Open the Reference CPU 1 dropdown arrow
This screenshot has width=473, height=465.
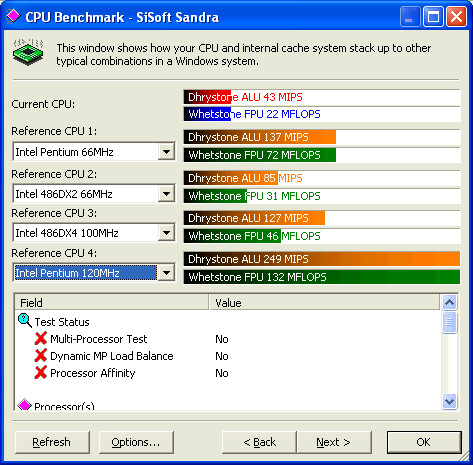(166, 152)
